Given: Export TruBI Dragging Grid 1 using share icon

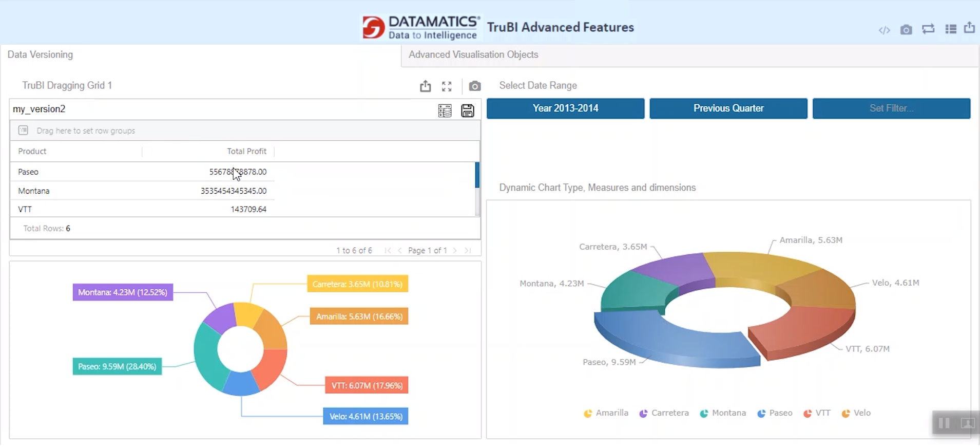Looking at the screenshot, I should (x=425, y=86).
